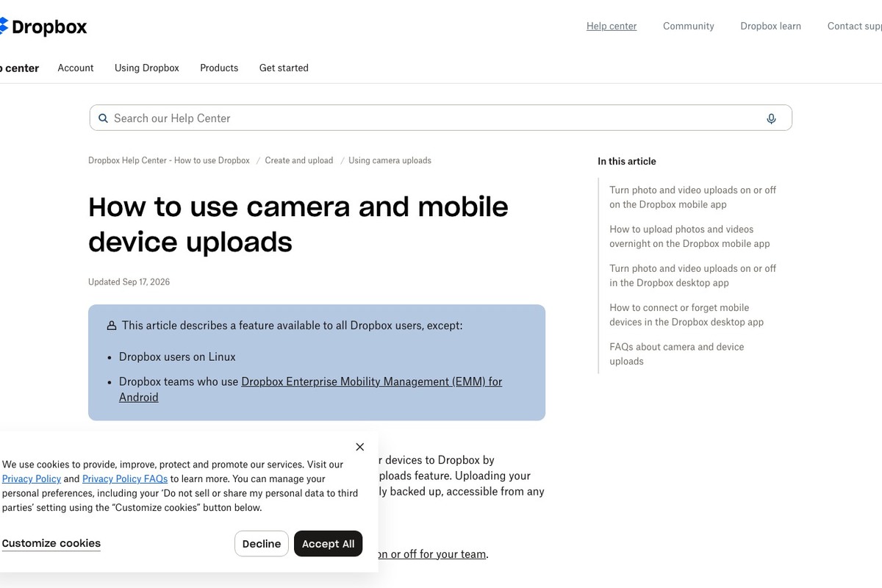Jump to uploads in desktop app section
This screenshot has height=588, width=882.
[692, 276]
